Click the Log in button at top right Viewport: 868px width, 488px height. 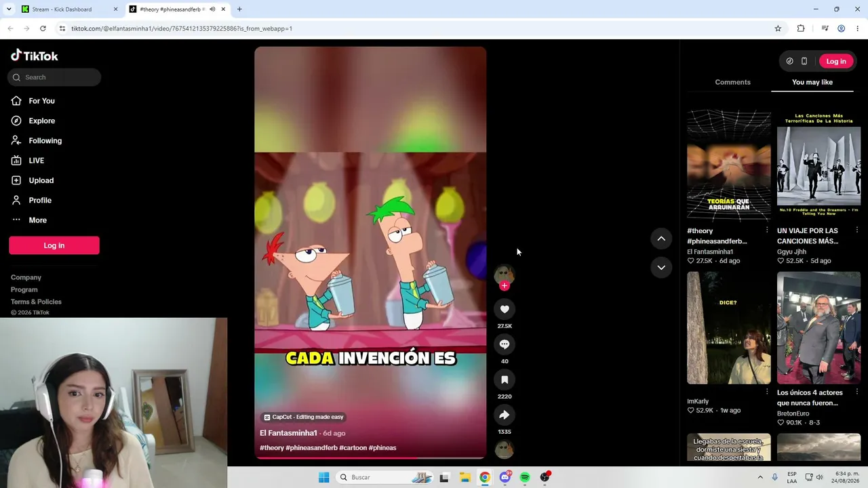(836, 61)
